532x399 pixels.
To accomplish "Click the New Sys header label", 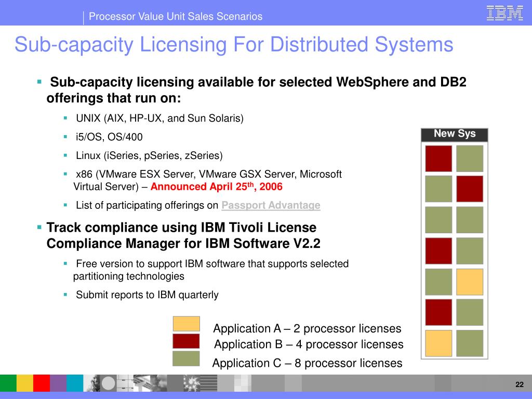I will [455, 134].
